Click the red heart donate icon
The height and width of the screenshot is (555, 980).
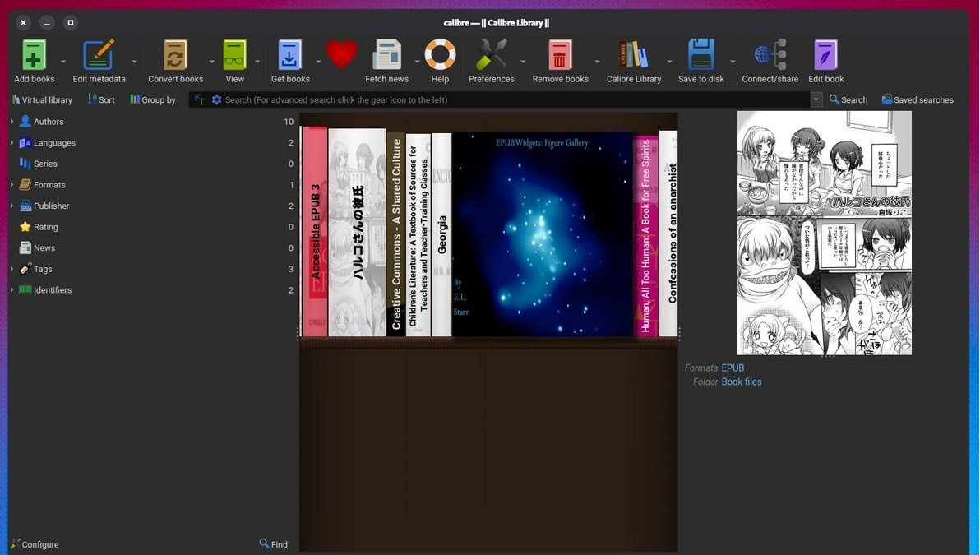pos(341,54)
